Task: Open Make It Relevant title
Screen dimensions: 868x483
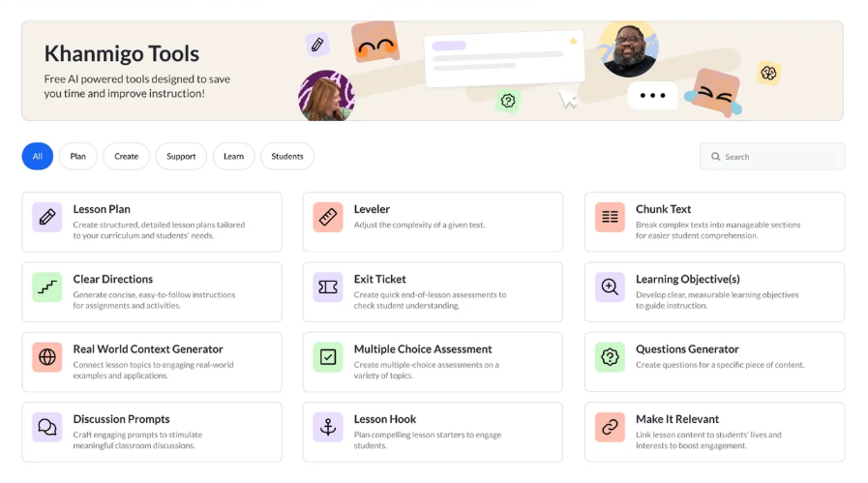Action: click(x=677, y=419)
